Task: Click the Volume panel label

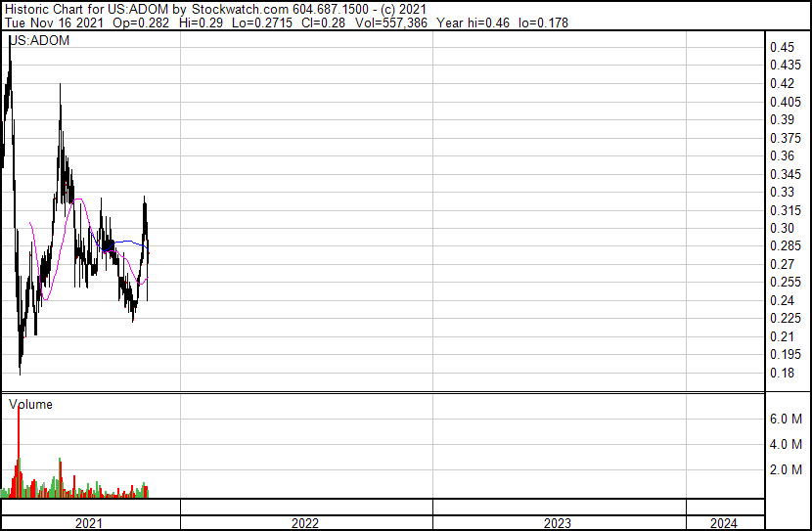Action: 30,404
